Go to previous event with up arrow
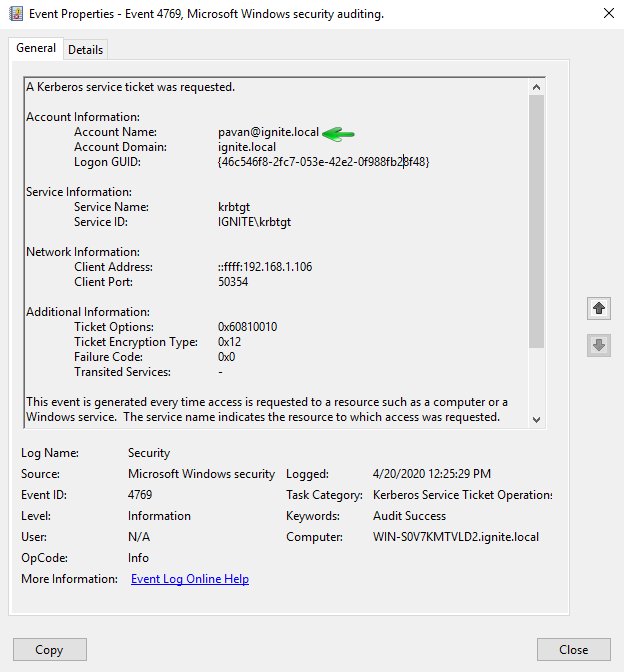 tap(599, 308)
